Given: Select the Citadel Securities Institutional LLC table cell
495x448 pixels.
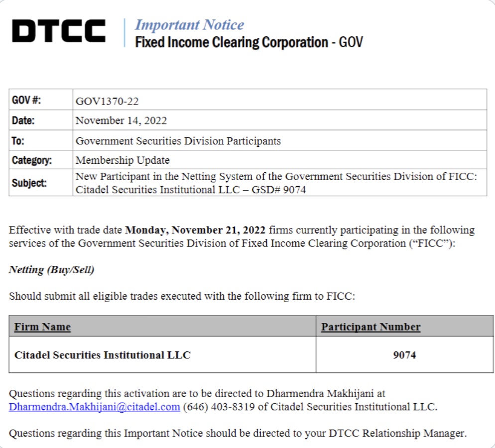Looking at the screenshot, I should 103,355.
